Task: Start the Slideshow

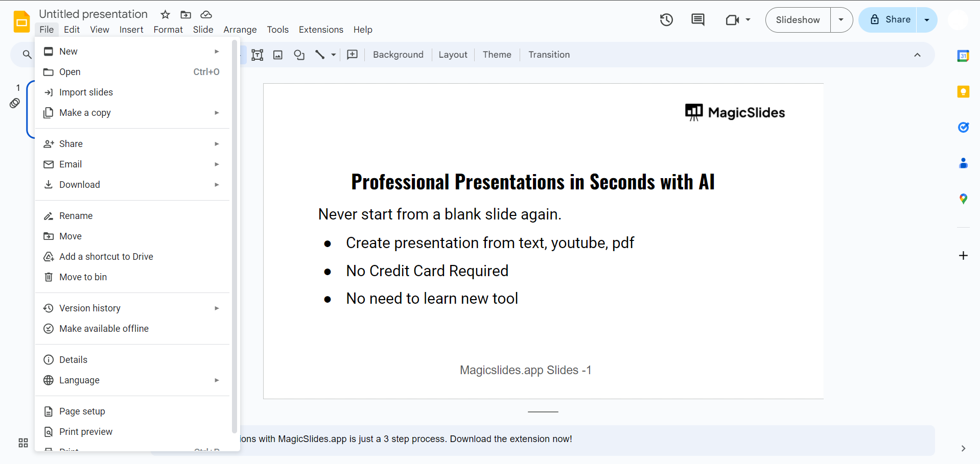Action: coord(798,20)
